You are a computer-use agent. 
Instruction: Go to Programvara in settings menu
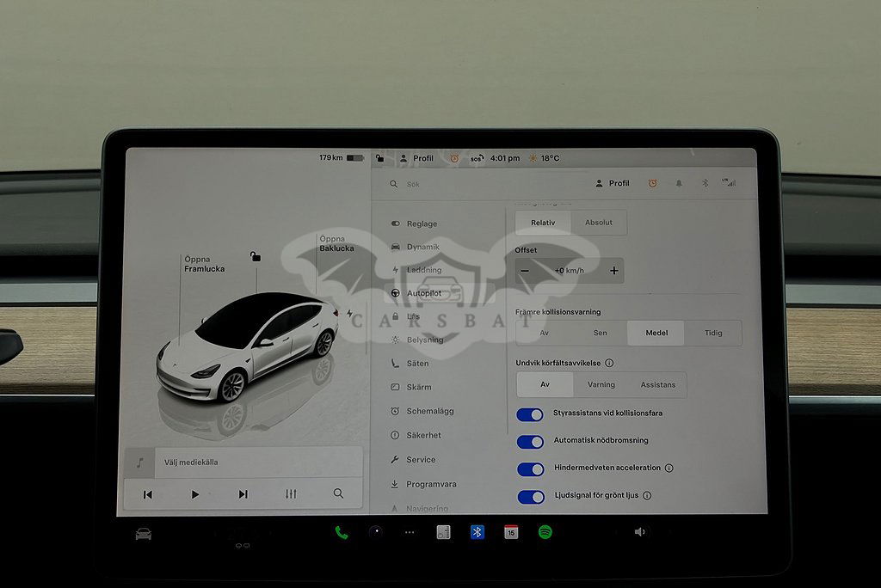point(430,484)
